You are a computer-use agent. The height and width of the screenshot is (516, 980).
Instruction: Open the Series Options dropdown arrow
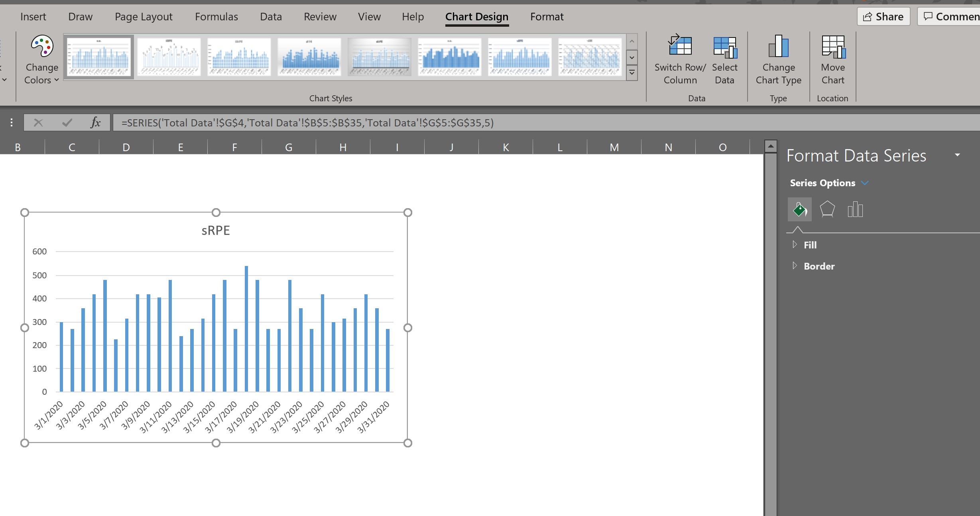[865, 183]
